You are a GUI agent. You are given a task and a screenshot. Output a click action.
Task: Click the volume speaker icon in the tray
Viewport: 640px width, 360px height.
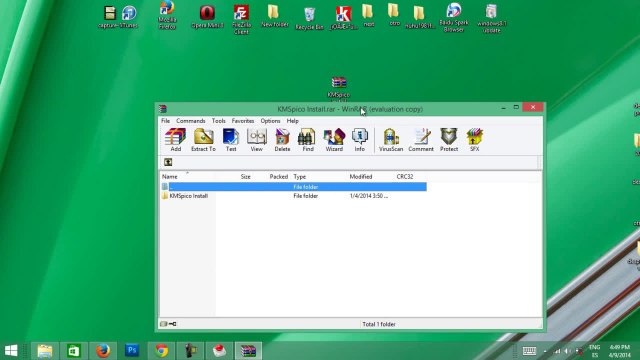click(567, 351)
